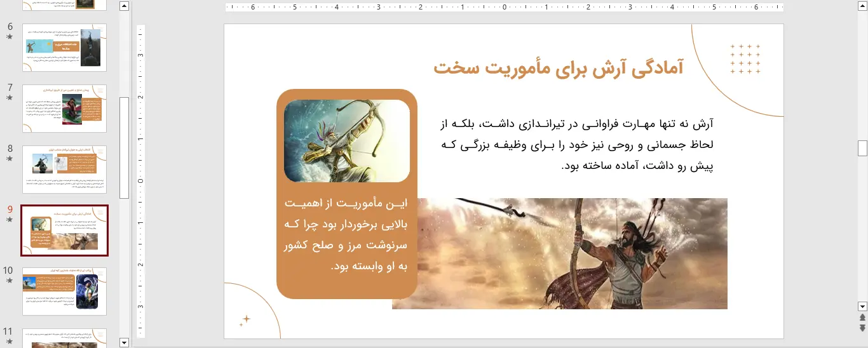The width and height of the screenshot is (868, 348).
Task: Click scroll-down arrow of thumbnail panel
Action: [x=124, y=343]
